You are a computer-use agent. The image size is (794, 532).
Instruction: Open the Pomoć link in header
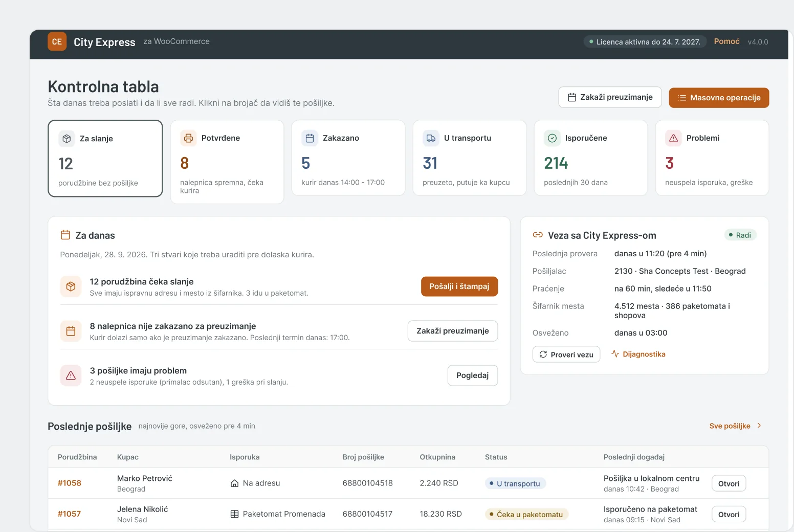tap(726, 41)
